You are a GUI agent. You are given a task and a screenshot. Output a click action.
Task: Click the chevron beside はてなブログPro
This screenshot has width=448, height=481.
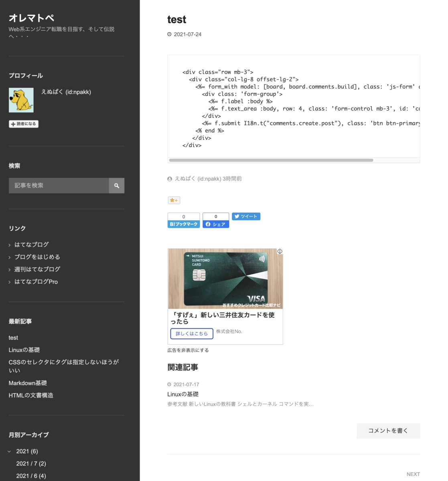(9, 282)
